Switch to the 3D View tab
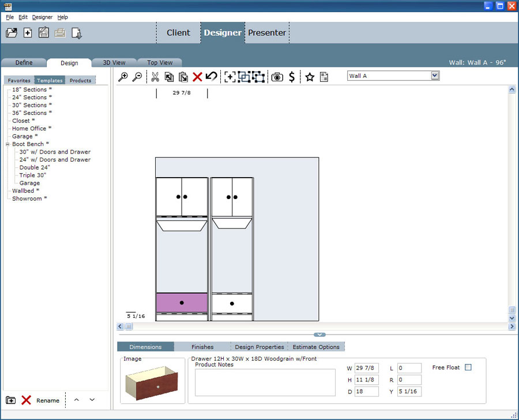 point(114,62)
